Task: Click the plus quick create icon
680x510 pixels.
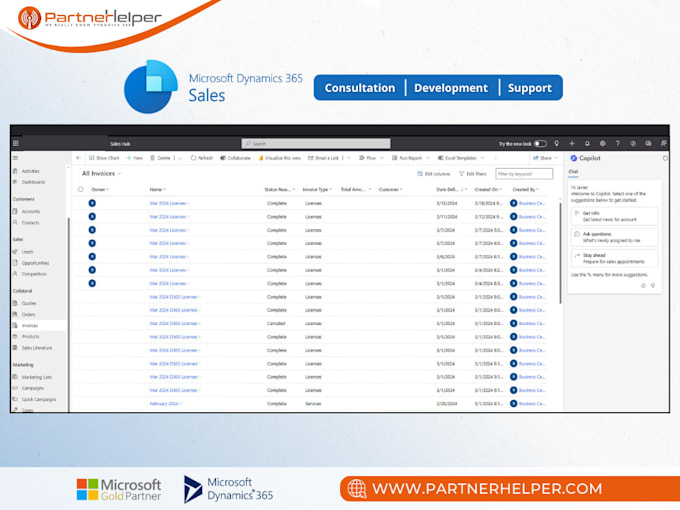Action: [572, 144]
